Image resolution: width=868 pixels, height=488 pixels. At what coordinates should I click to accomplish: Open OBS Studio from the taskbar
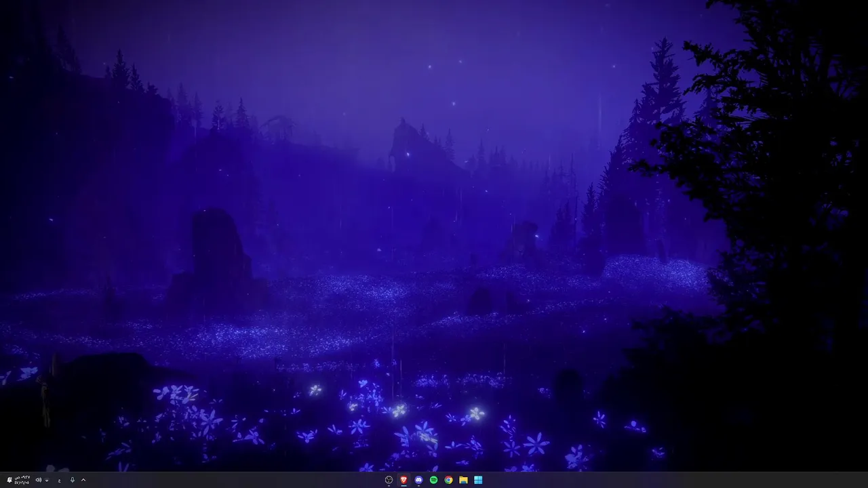(389, 480)
